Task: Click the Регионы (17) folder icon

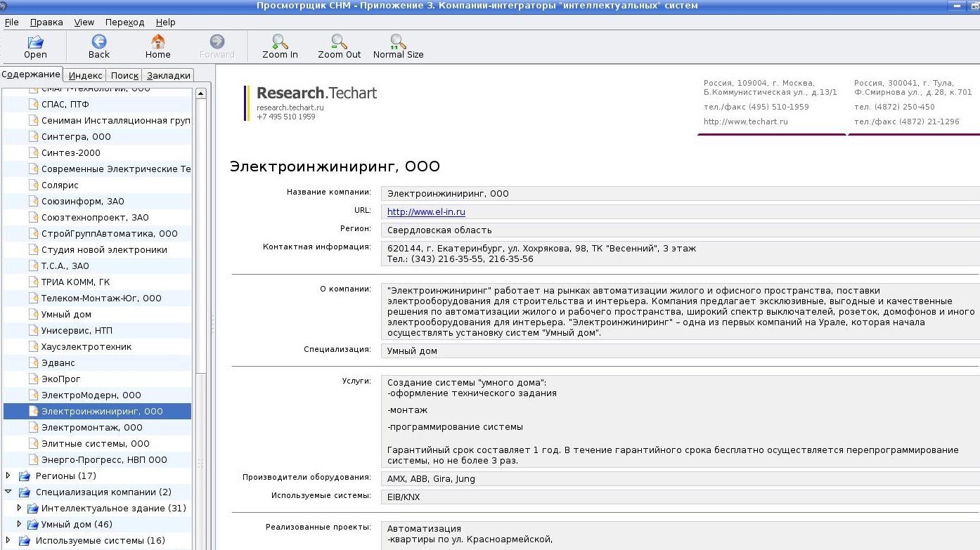Action: coord(25,476)
